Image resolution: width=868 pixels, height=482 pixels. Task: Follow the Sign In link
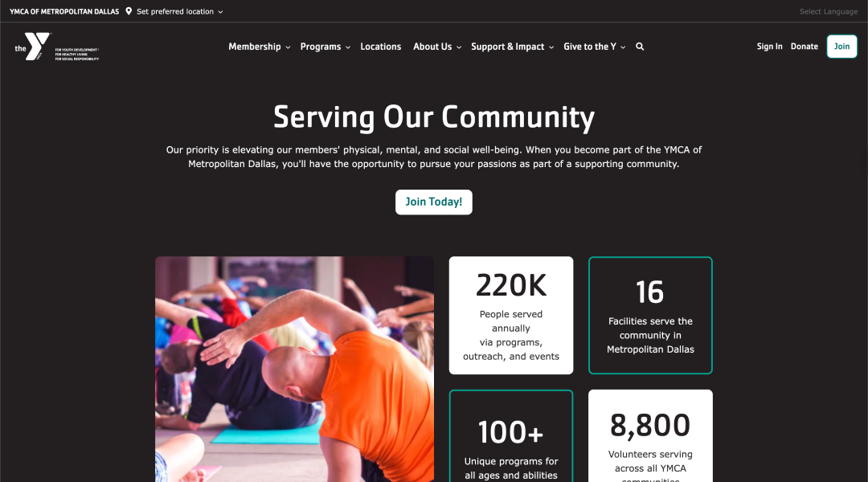(x=769, y=47)
